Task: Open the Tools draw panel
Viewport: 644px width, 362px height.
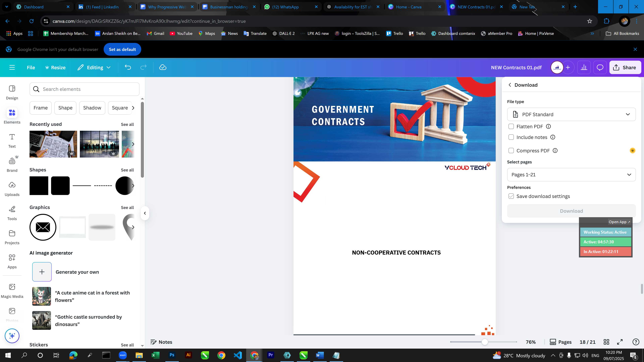Action: click(x=12, y=213)
